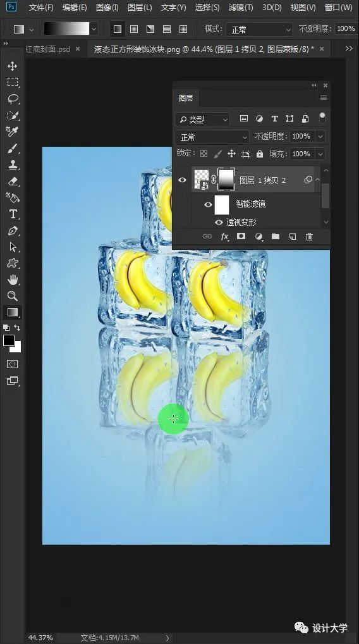Lock transparent pixels

pyautogui.click(x=204, y=154)
